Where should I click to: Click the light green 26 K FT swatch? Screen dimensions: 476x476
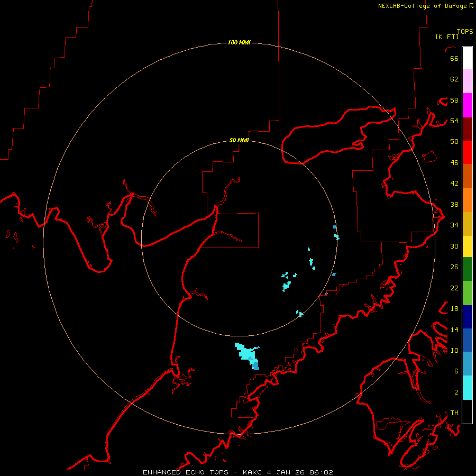coord(467,293)
